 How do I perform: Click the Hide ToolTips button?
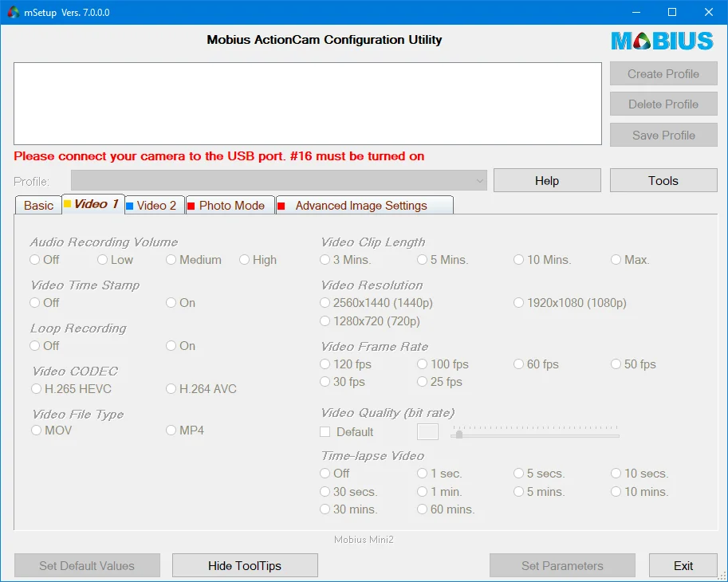tap(245, 566)
